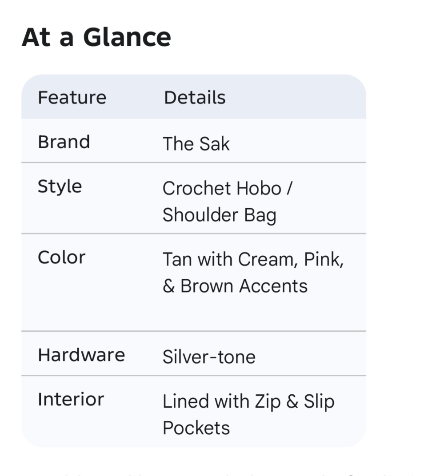448x476 pixels.
Task: Click the word "Hobo" in Style details
Action: [259, 188]
